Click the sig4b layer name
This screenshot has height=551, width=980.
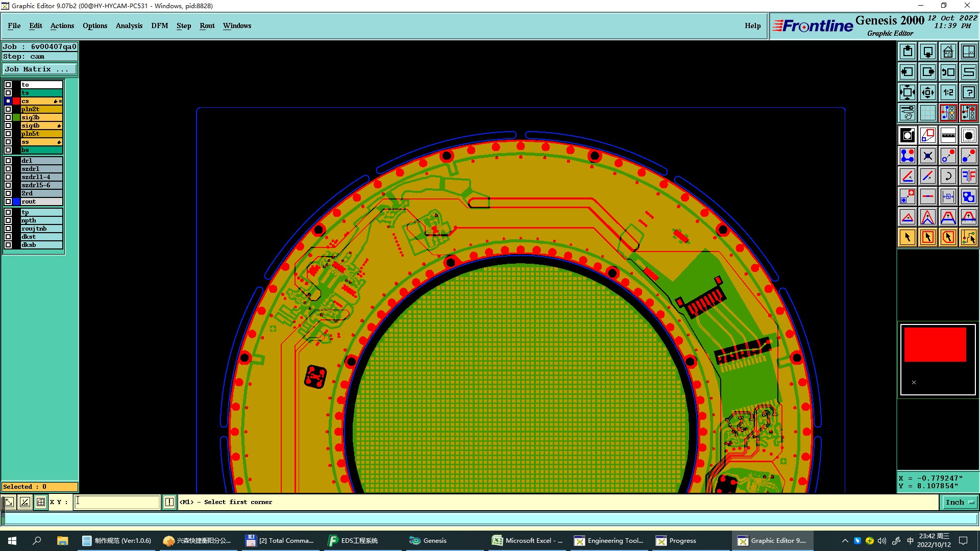point(37,126)
